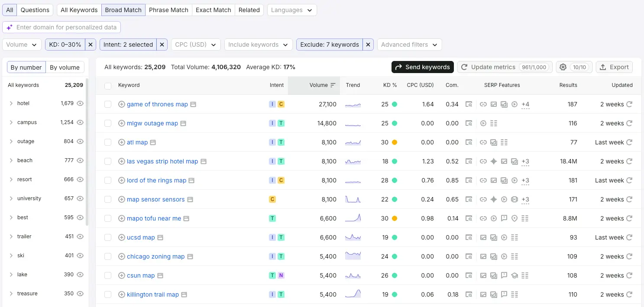Sort by Volume column icon
The height and width of the screenshot is (307, 644).
pyautogui.click(x=333, y=85)
